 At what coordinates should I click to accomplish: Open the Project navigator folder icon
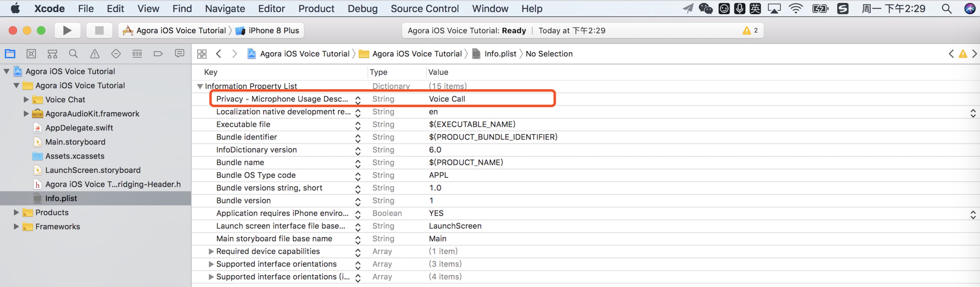10,54
